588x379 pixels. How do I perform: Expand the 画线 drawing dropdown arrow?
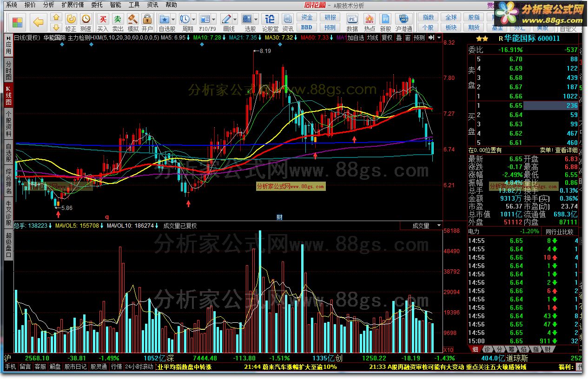click(x=235, y=20)
